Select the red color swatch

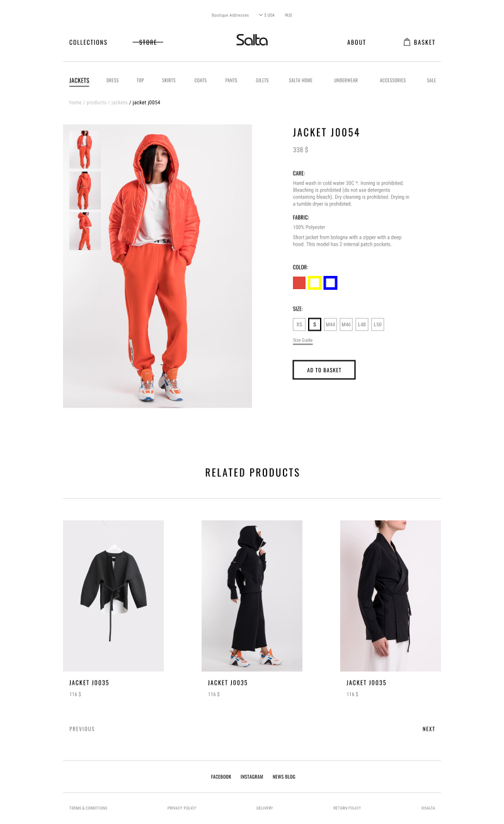click(x=299, y=283)
